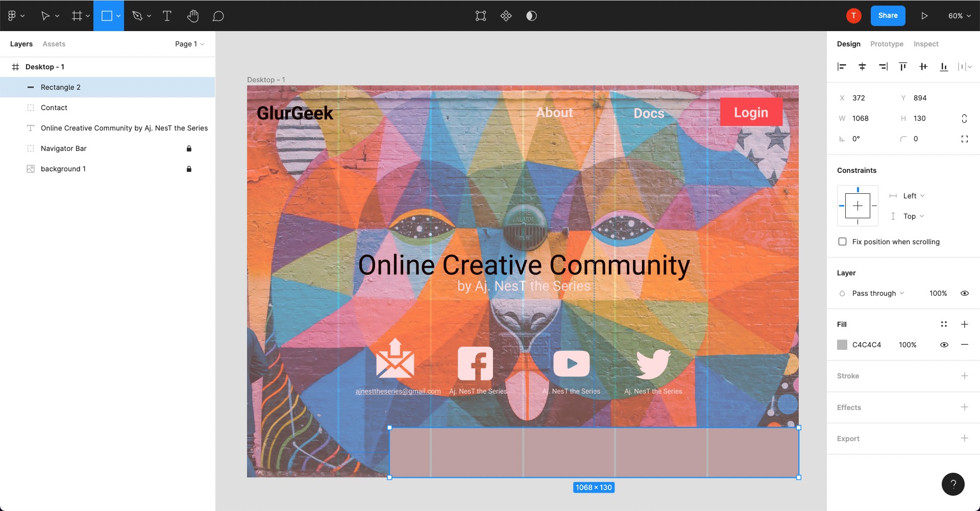Click the Present play button
Image resolution: width=980 pixels, height=511 pixels.
point(924,16)
